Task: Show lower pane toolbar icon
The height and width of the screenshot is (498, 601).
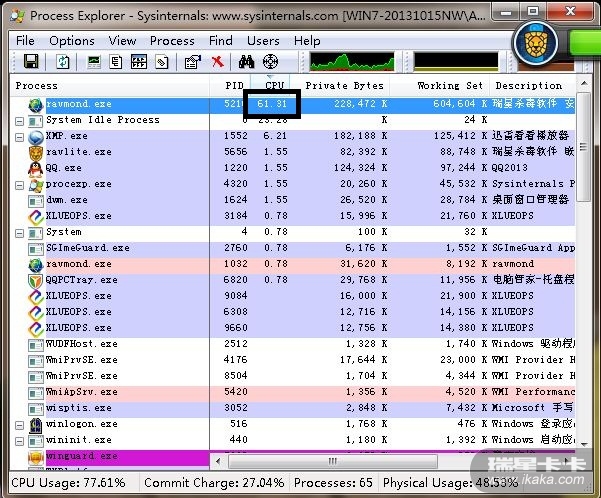Action: click(139, 61)
